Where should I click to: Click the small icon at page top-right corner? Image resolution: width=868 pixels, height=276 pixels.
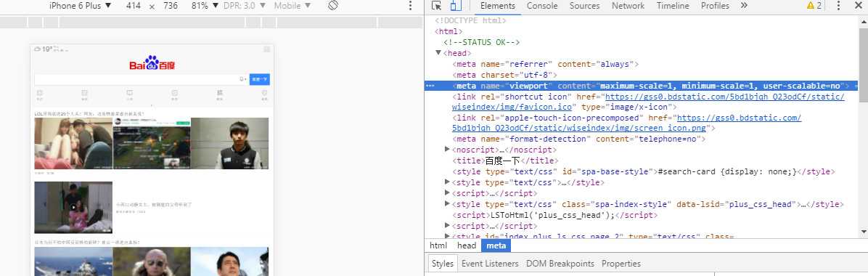coord(267,49)
